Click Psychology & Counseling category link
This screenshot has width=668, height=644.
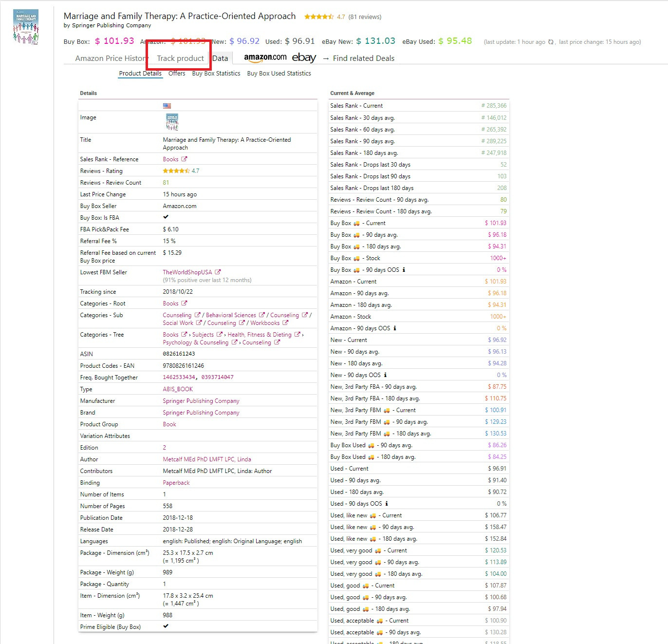pyautogui.click(x=195, y=342)
